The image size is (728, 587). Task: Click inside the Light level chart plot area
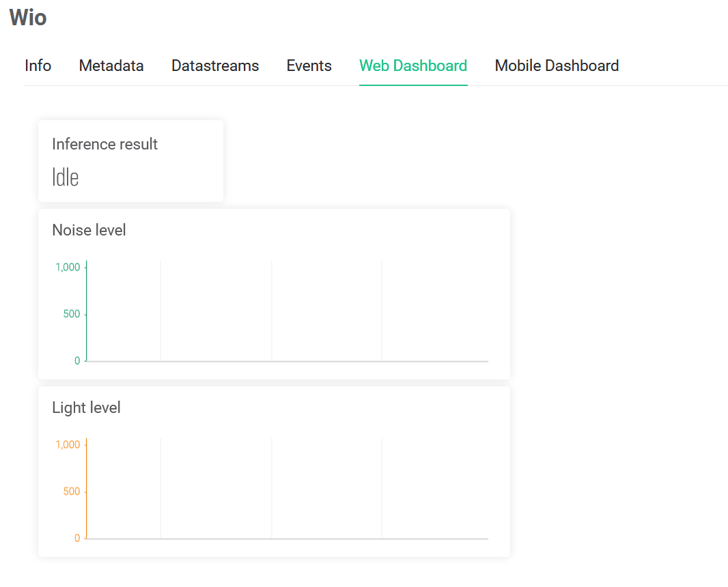(287, 488)
